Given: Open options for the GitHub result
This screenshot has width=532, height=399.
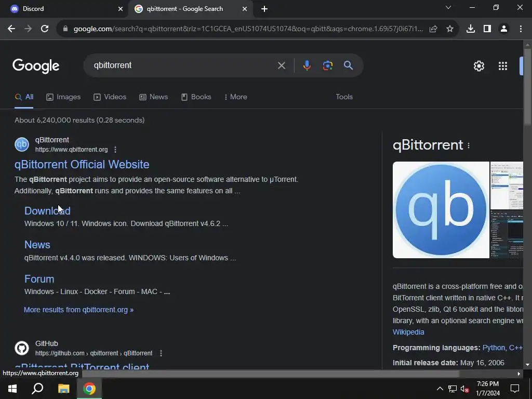Looking at the screenshot, I should click(161, 353).
